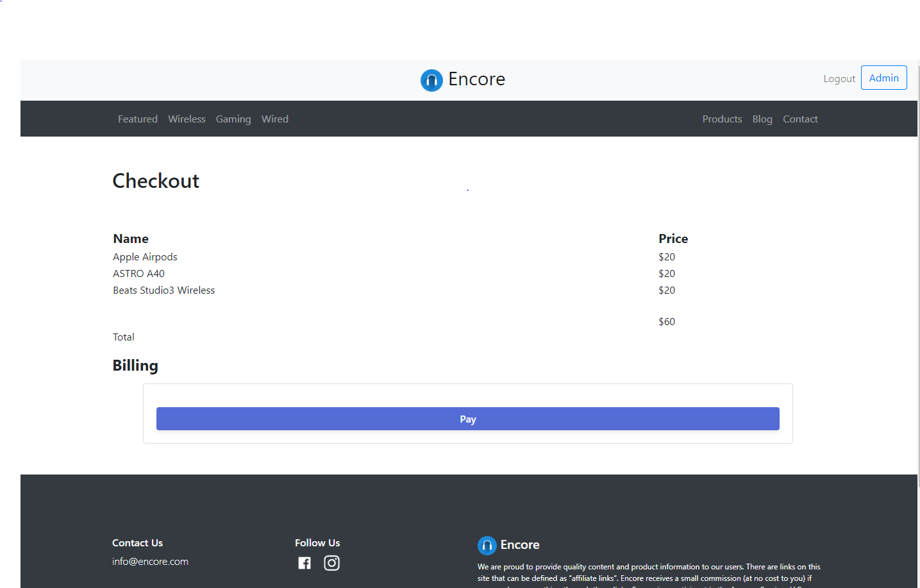Click the Name column header
Viewport: 920px width, 588px height.
[131, 239]
